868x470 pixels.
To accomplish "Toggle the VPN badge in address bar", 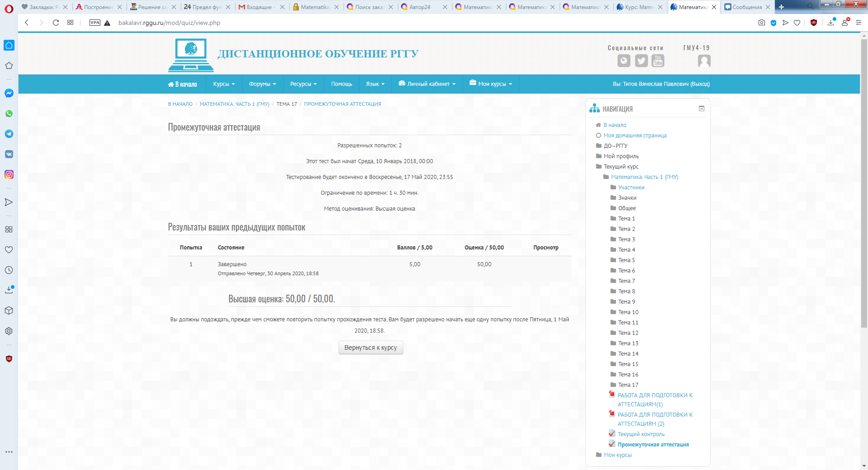I will click(x=95, y=23).
